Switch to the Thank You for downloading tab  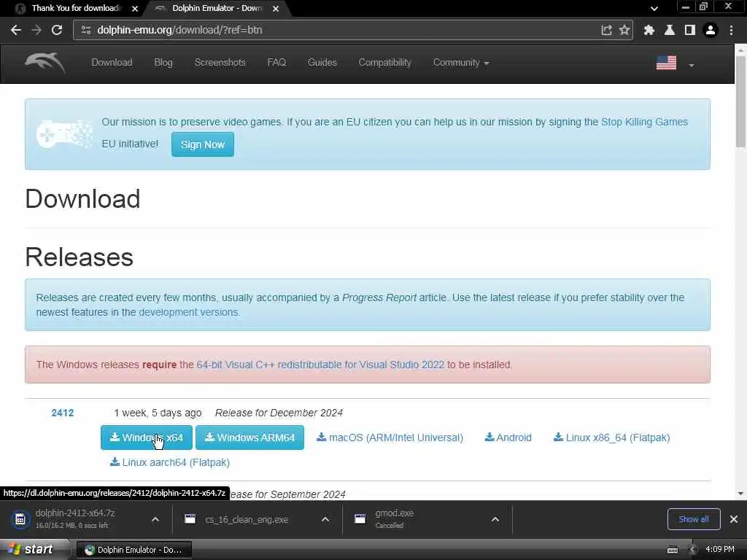click(76, 8)
